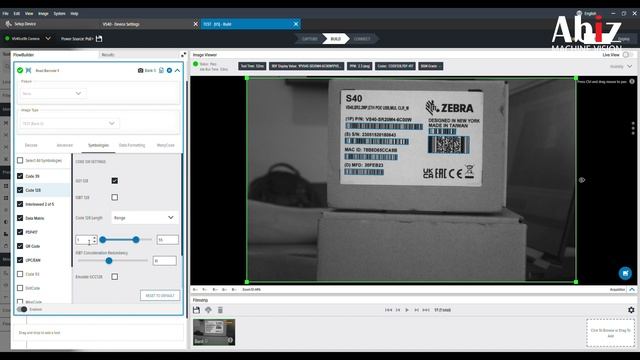
Task: Uncheck the PDF417 symbology
Action: click(20, 232)
